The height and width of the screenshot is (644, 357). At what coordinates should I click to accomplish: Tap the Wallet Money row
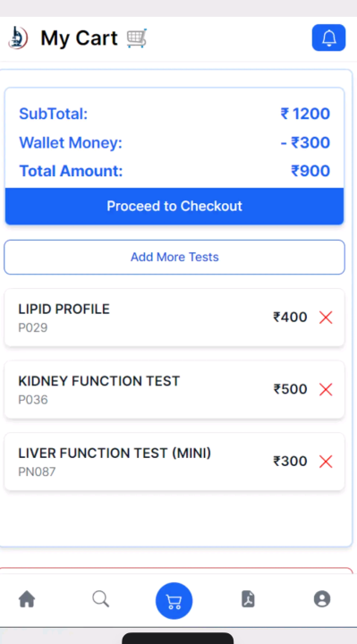pyautogui.click(x=174, y=143)
